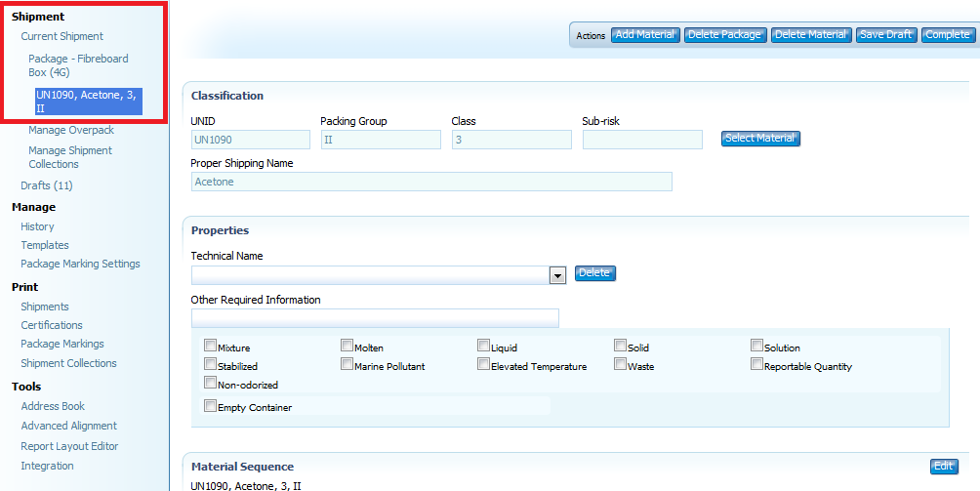Select Package - Fibreboard Box (4G) tree node
Viewport: 980px width, 491px height.
(x=78, y=65)
